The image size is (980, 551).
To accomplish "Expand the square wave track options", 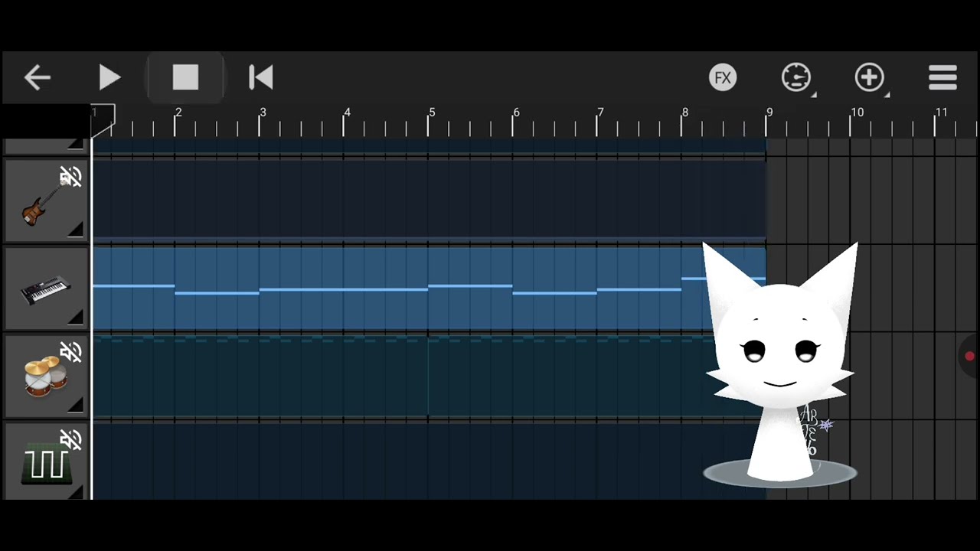I will [x=76, y=491].
